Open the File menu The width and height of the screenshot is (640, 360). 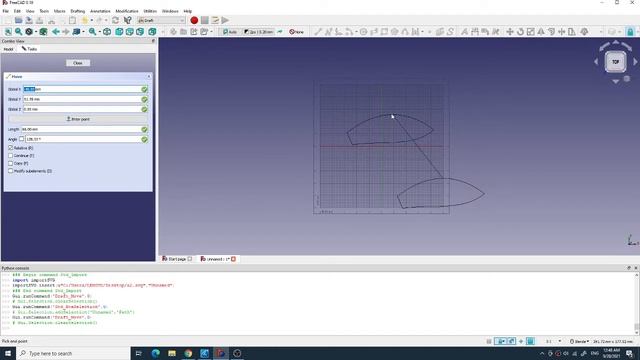coord(6,11)
